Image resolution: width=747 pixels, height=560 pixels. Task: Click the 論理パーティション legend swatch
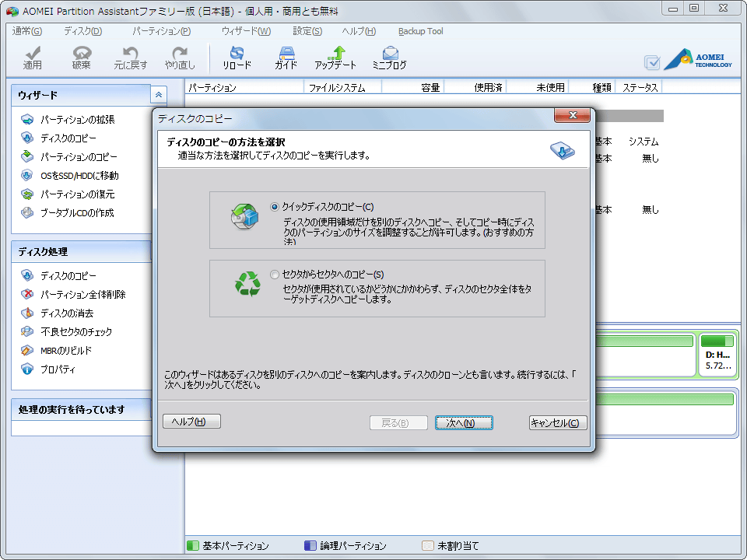point(310,546)
